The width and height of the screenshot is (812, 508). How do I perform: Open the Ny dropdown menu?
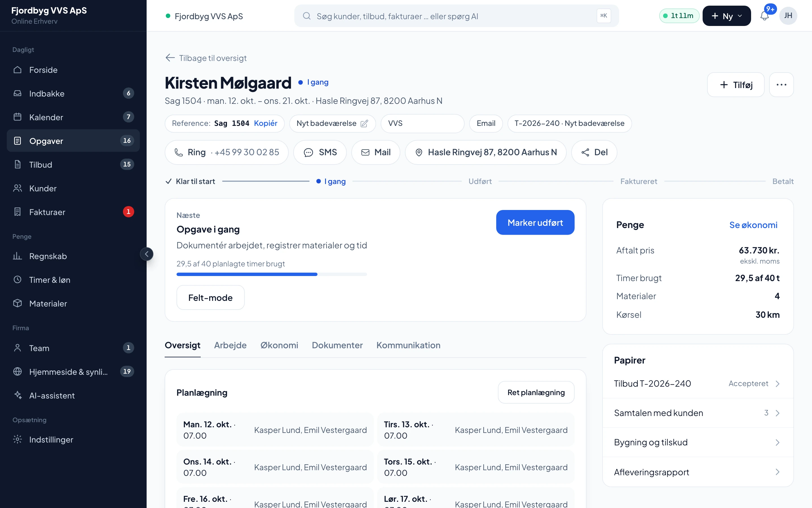click(x=727, y=16)
